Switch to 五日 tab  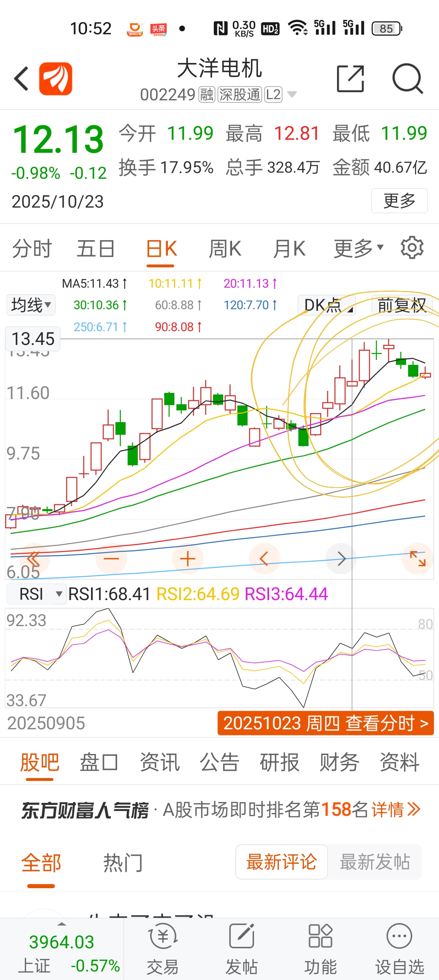click(x=96, y=248)
